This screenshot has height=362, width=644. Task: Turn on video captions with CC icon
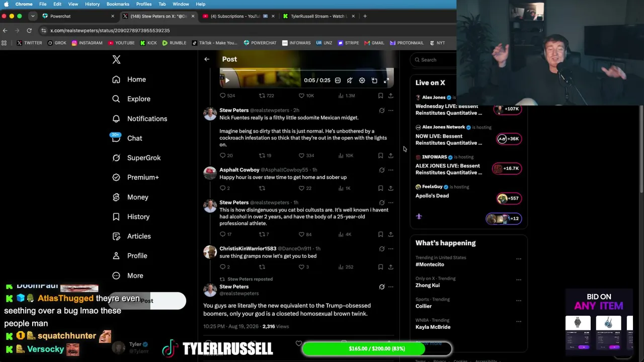[338, 80]
